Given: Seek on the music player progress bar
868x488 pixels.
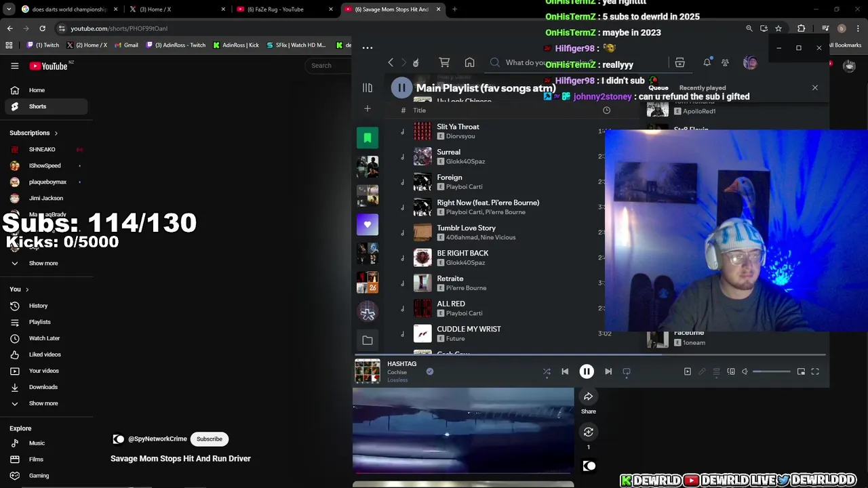Looking at the screenshot, I should (590, 354).
